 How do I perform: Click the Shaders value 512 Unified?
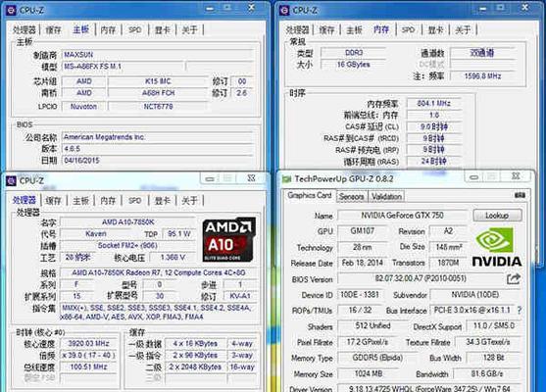[372, 326]
